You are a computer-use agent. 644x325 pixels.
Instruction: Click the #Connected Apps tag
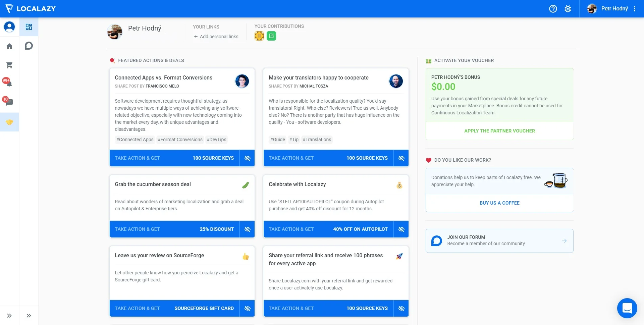[135, 140]
